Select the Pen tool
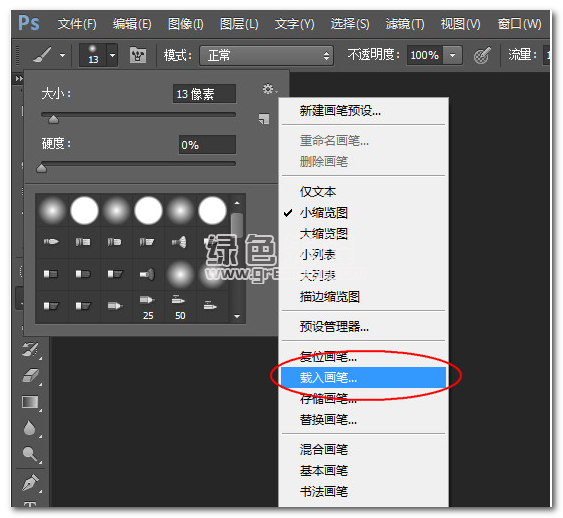The image size is (563, 518). [31, 482]
